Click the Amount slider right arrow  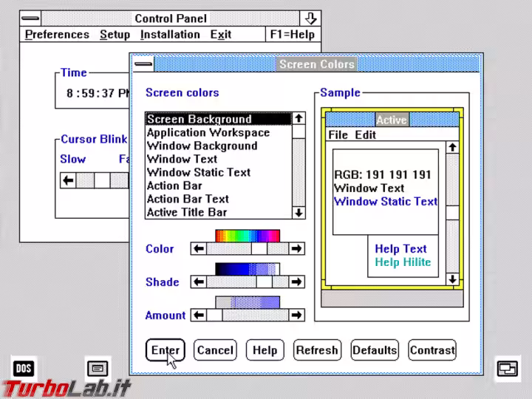click(x=296, y=316)
